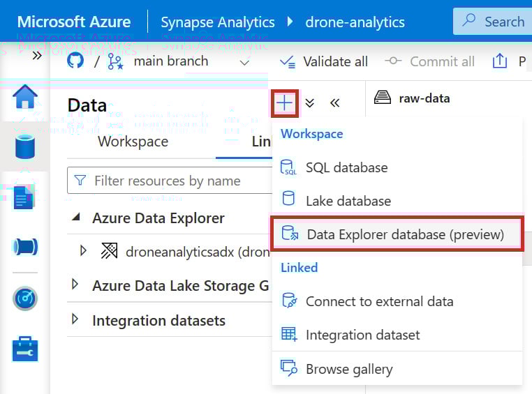
Task: Click Commit all
Action: tap(429, 61)
